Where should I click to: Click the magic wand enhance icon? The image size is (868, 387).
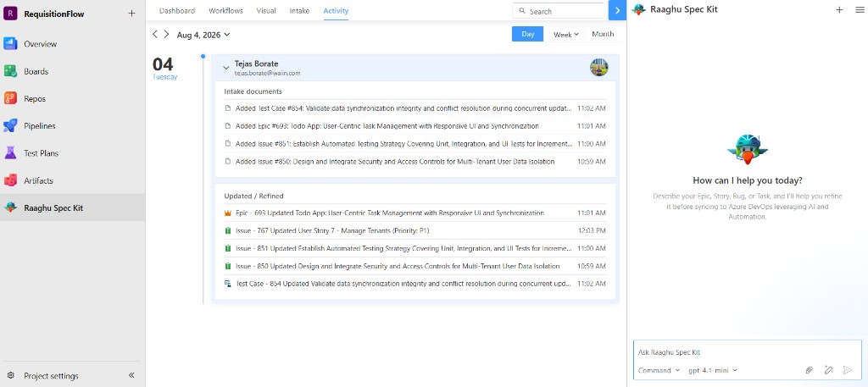828,370
